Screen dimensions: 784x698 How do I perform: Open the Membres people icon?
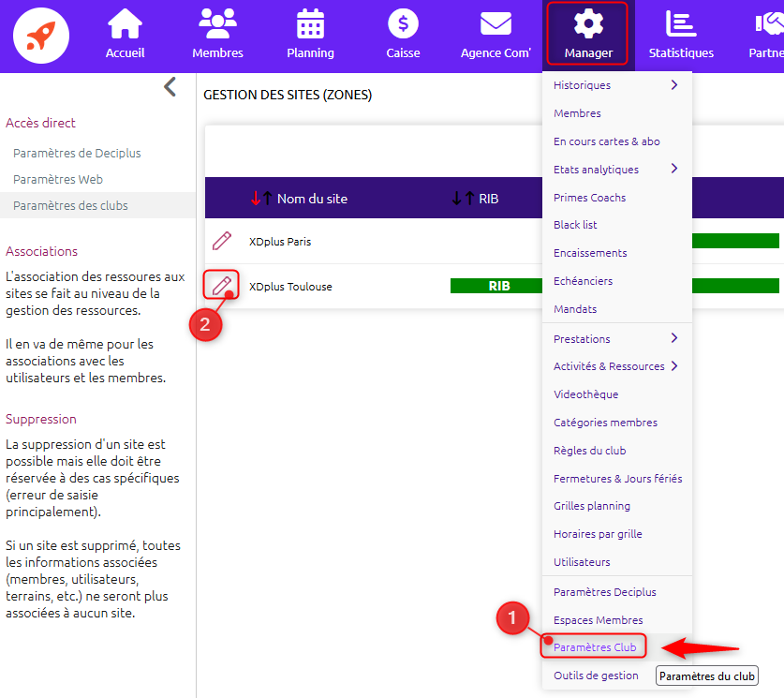217,23
